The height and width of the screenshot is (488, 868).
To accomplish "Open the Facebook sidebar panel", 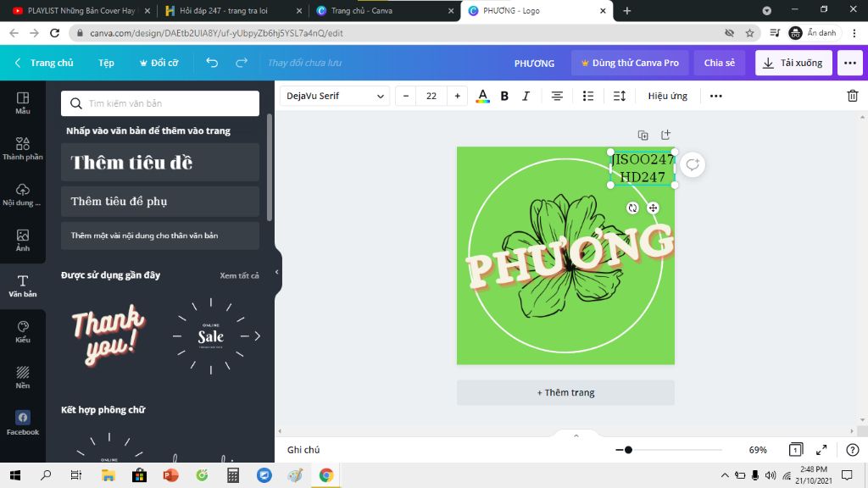I will (x=23, y=424).
